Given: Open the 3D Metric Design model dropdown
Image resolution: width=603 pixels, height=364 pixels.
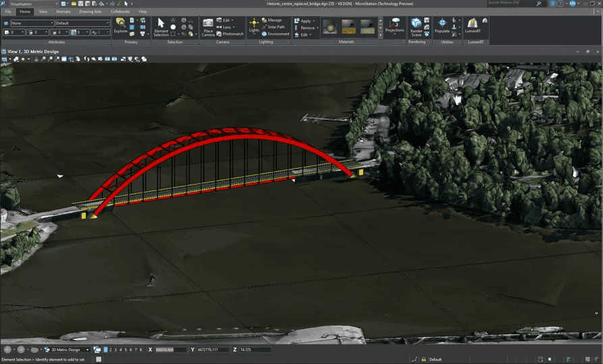Looking at the screenshot, I should 68,350.
